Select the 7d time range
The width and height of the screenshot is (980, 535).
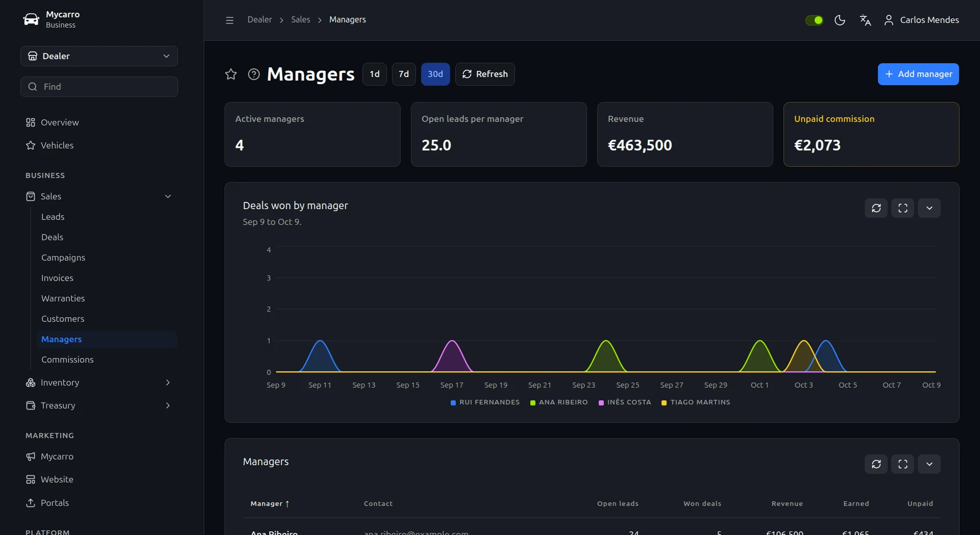pos(404,74)
